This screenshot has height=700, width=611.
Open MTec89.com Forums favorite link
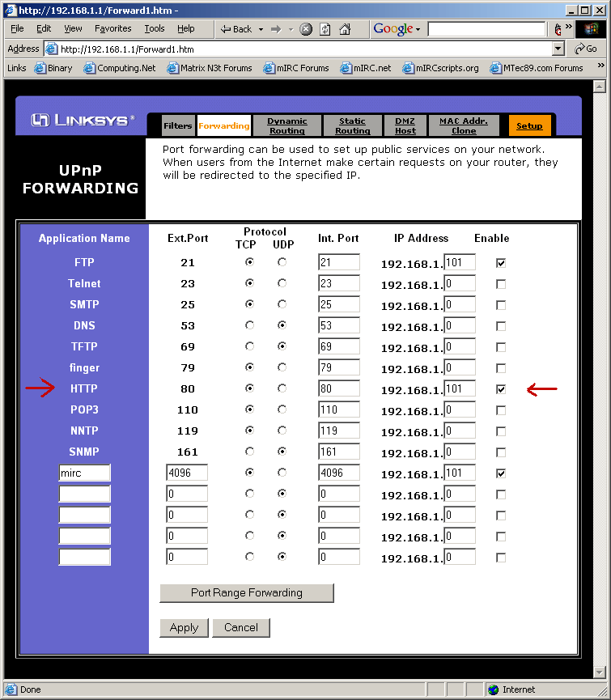[537, 68]
